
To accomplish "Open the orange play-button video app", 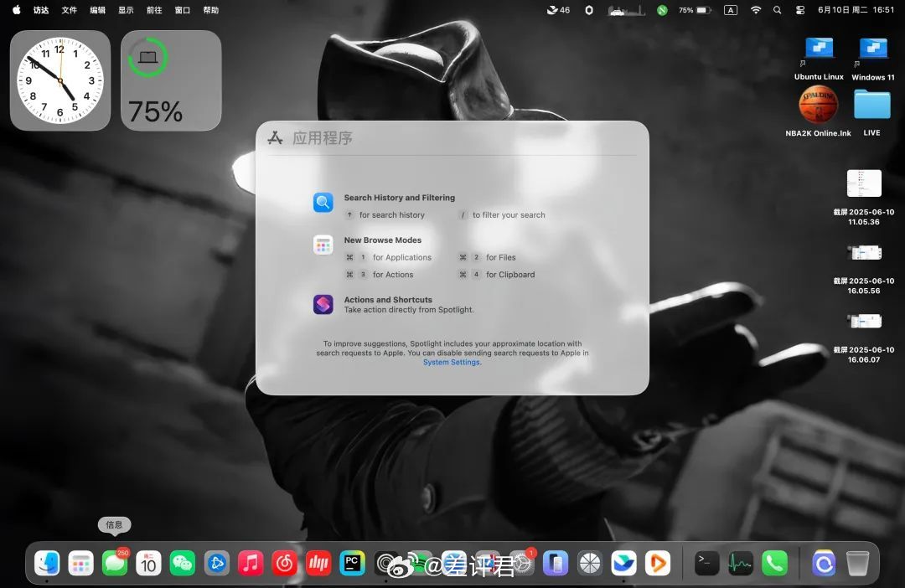I will [658, 563].
